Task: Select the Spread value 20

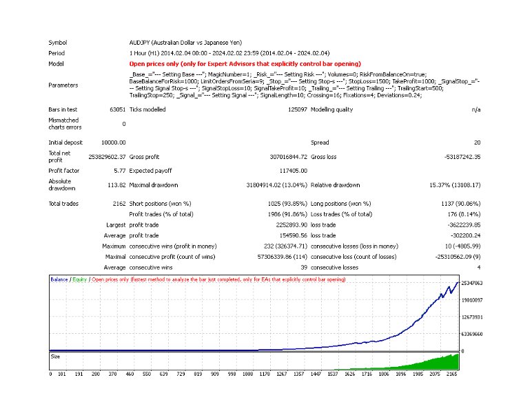Action: click(x=476, y=142)
